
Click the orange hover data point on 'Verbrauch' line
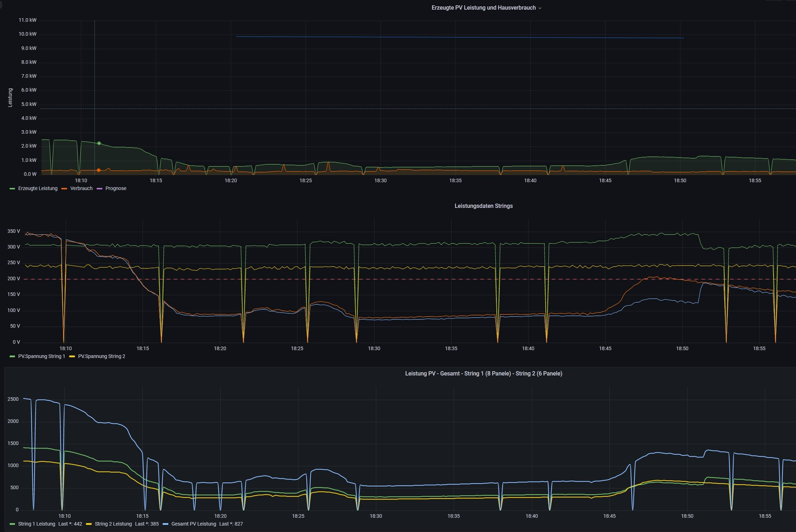coord(99,170)
